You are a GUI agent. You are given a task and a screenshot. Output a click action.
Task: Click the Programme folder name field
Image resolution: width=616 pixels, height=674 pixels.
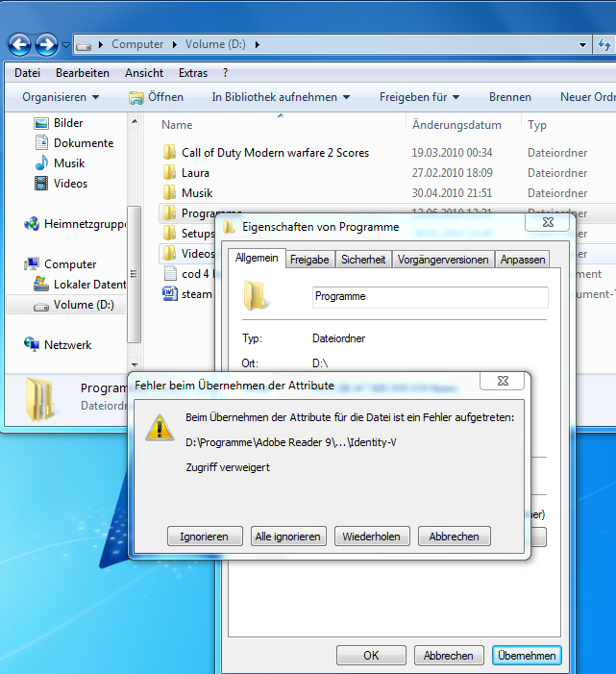coord(430,297)
